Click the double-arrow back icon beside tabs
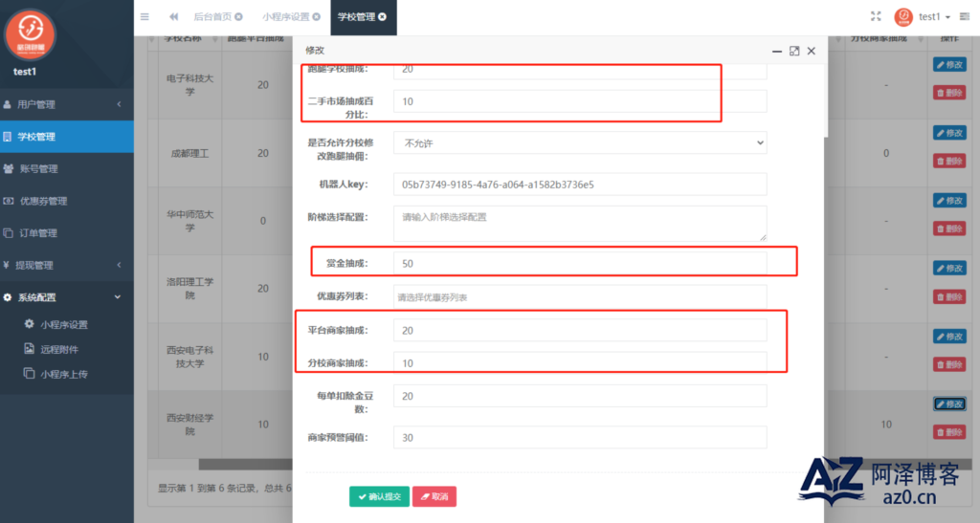This screenshot has width=980, height=523. [x=173, y=16]
